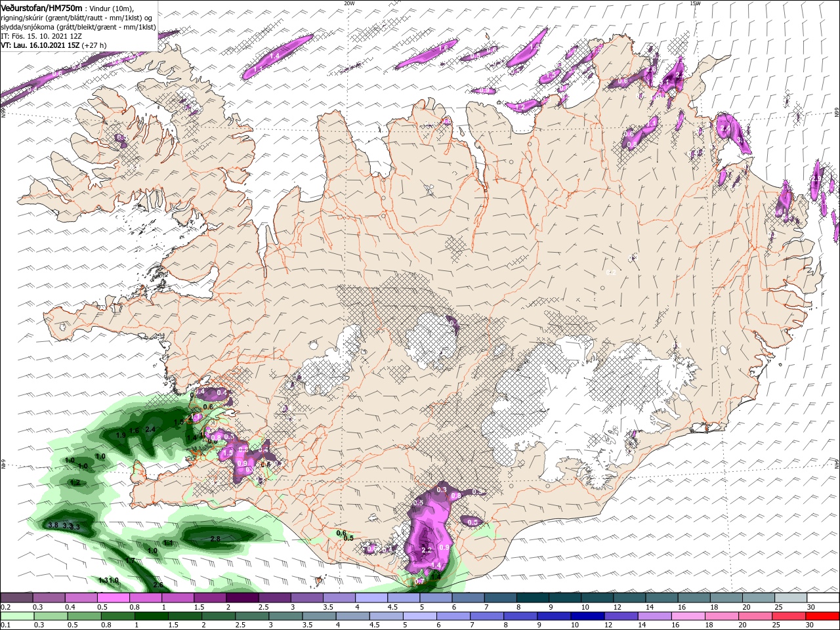Click the '15W' longitude label
Viewport: 840px width, 630px height.
[x=695, y=3]
